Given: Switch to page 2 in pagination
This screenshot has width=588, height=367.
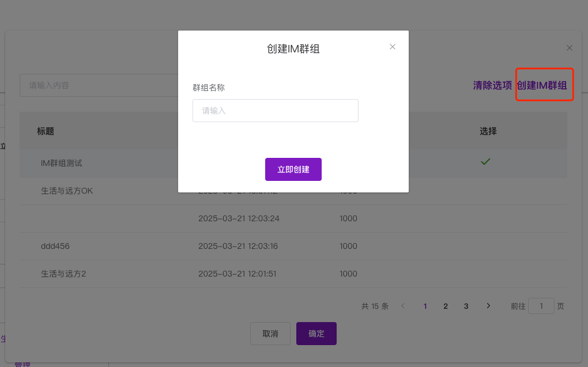Looking at the screenshot, I should [x=446, y=306].
